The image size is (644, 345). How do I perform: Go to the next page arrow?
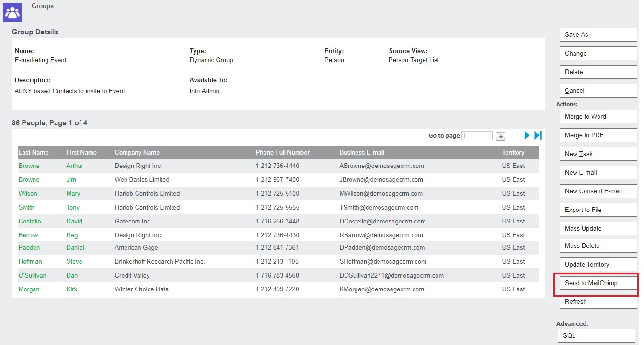point(527,135)
